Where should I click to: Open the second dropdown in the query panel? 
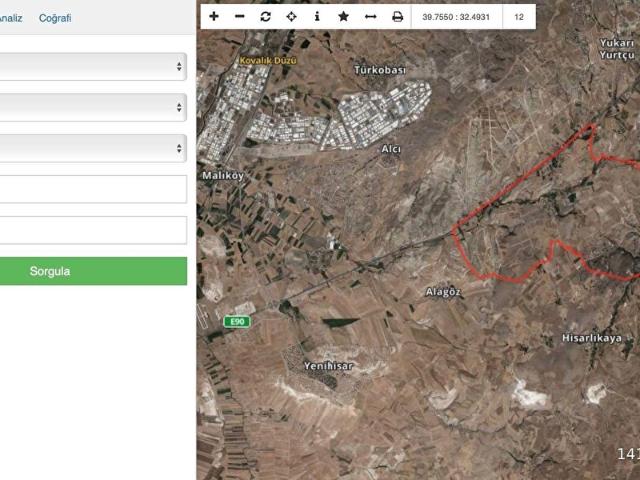tap(93, 107)
